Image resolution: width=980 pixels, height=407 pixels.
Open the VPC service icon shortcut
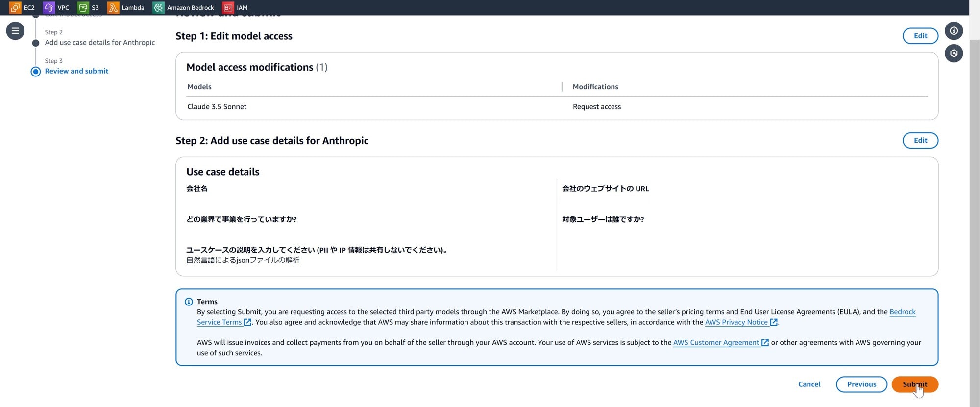[49, 7]
